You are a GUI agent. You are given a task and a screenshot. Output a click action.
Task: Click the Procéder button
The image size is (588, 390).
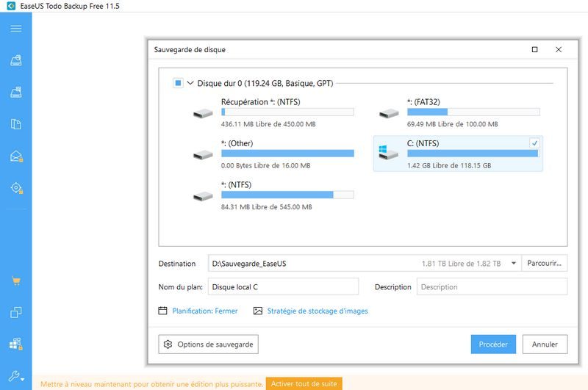pyautogui.click(x=493, y=344)
